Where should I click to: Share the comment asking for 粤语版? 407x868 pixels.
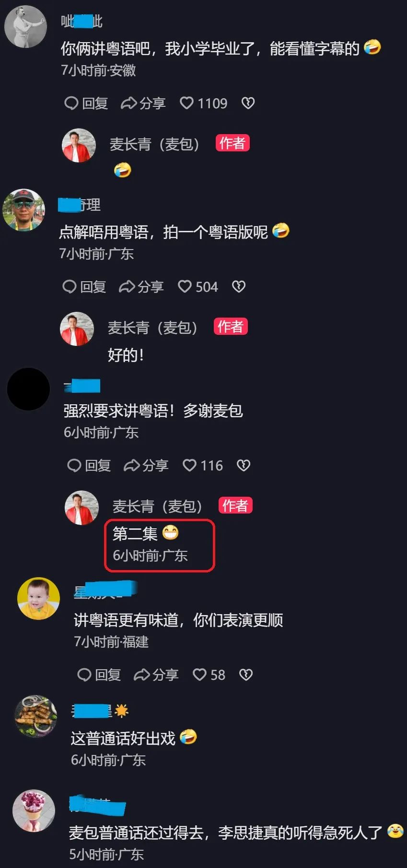pos(141,286)
